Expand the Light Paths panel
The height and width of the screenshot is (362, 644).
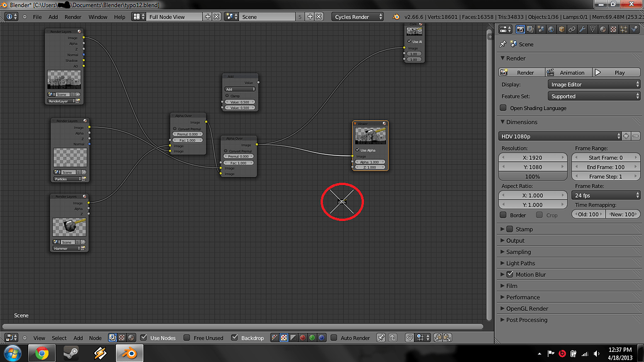(x=520, y=263)
